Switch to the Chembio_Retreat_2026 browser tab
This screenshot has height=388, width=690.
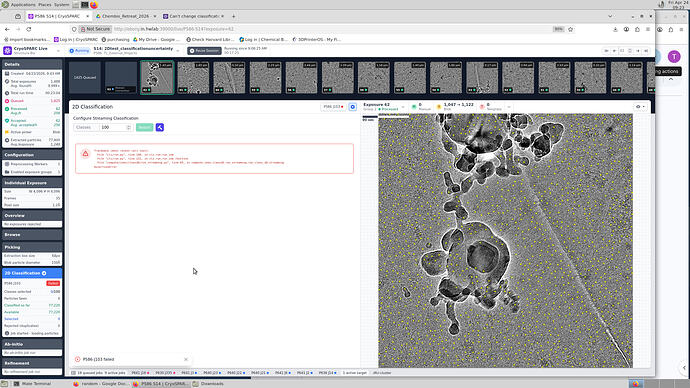coord(126,16)
